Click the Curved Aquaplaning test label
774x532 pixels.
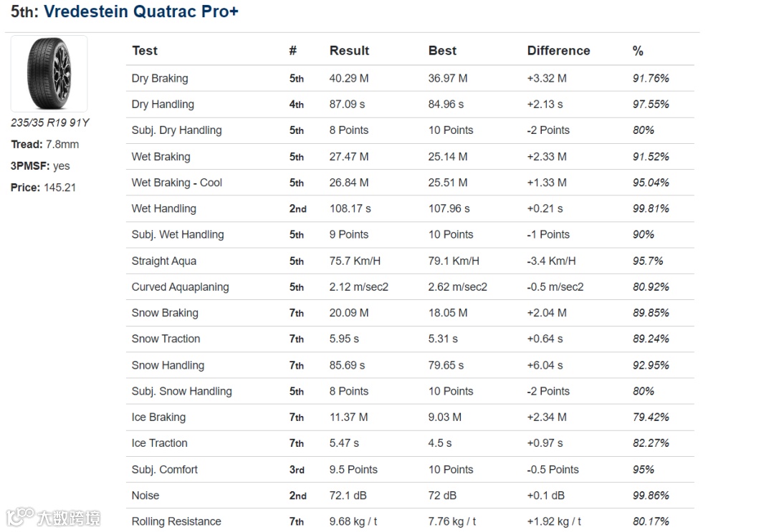point(180,287)
